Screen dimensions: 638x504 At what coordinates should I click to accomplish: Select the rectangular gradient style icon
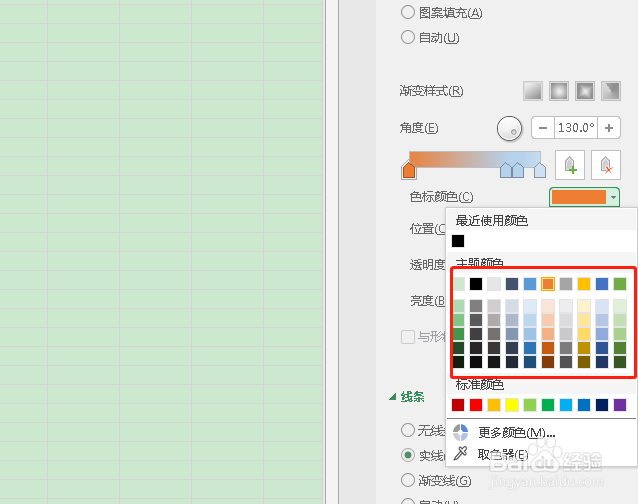pyautogui.click(x=585, y=90)
